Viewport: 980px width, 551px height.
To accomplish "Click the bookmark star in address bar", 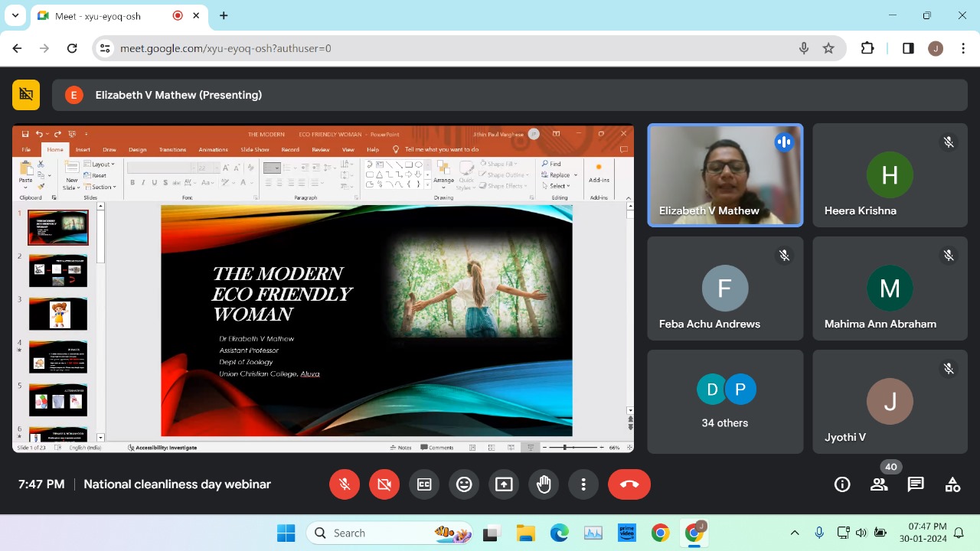I will click(828, 48).
